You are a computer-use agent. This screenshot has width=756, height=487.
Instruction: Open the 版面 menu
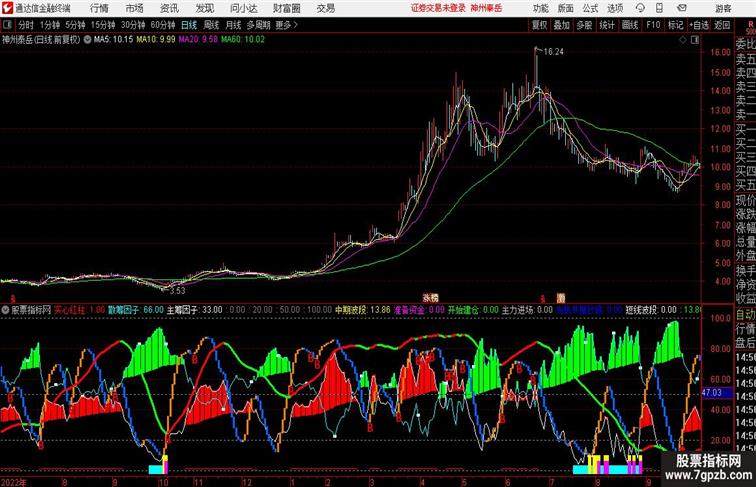[x=566, y=8]
